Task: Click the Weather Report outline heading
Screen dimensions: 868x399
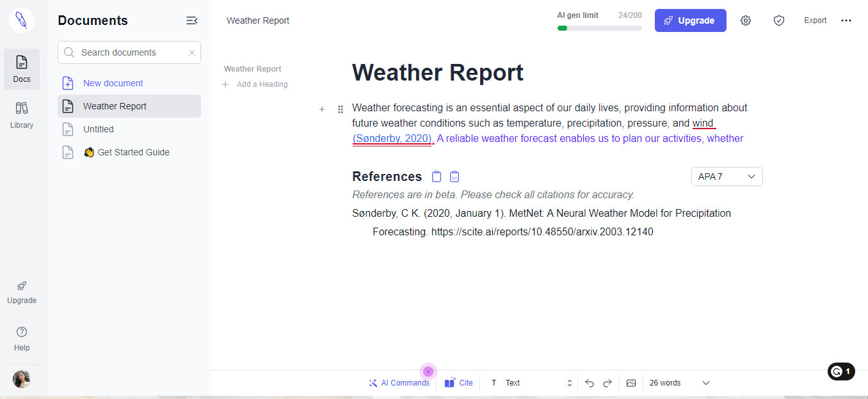Action: pos(253,69)
